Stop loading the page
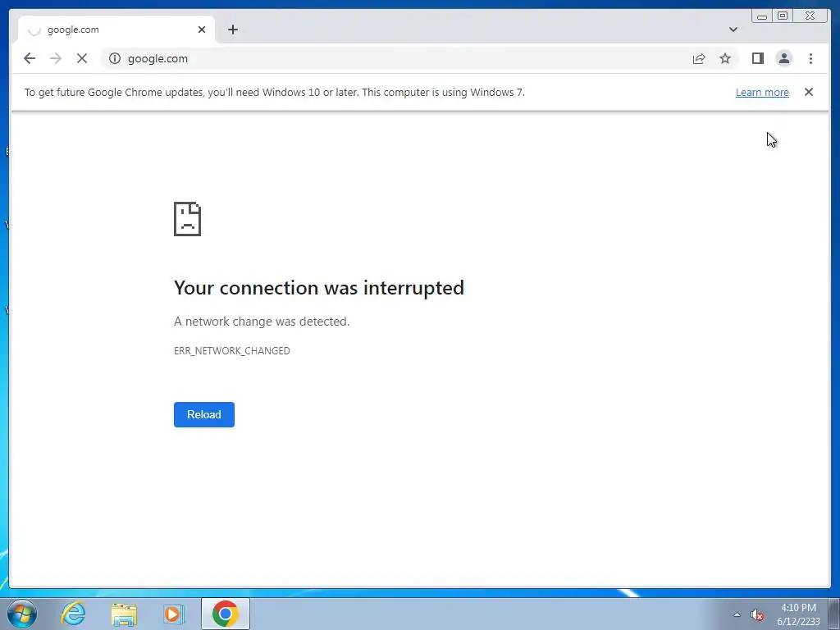This screenshot has height=630, width=840. click(x=82, y=58)
